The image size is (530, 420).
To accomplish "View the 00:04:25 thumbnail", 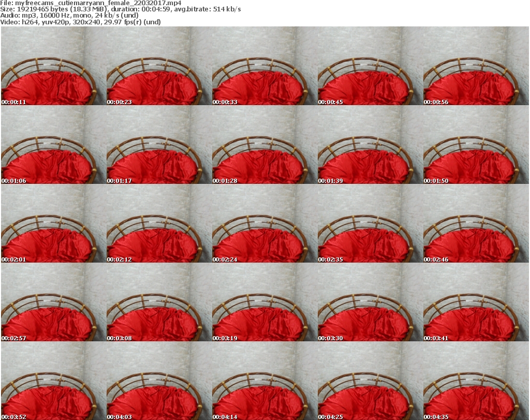I will click(x=371, y=381).
